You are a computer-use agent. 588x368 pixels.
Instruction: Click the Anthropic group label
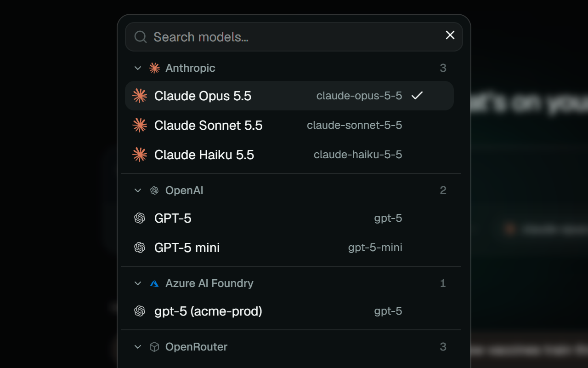(x=190, y=68)
